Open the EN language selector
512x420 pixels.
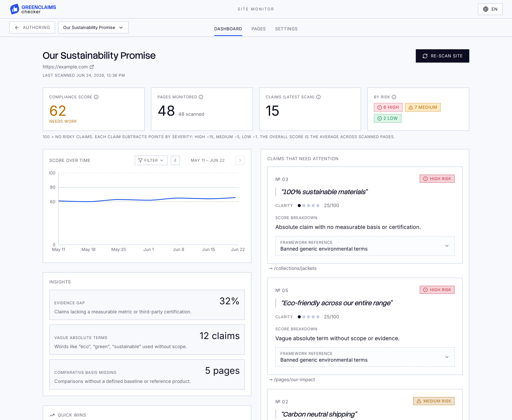(x=490, y=9)
